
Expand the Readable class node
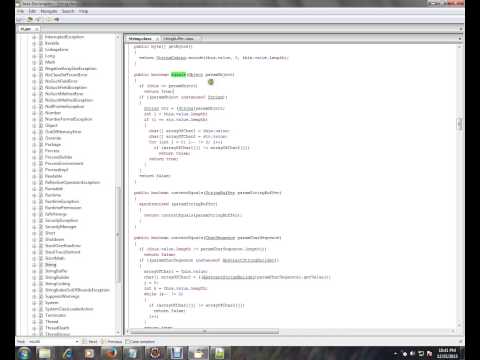click(x=34, y=176)
